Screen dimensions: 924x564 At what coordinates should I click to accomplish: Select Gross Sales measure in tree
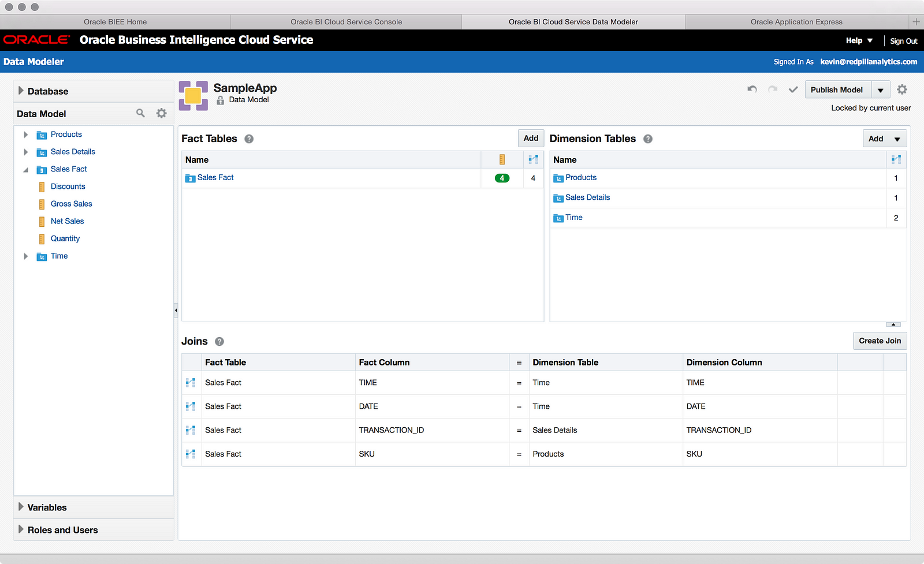tap(71, 204)
